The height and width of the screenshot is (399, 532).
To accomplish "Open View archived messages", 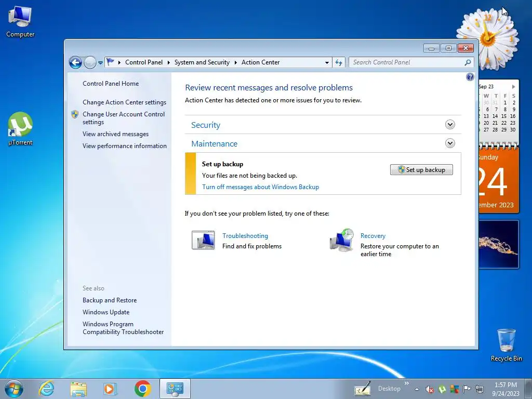I will [x=116, y=134].
